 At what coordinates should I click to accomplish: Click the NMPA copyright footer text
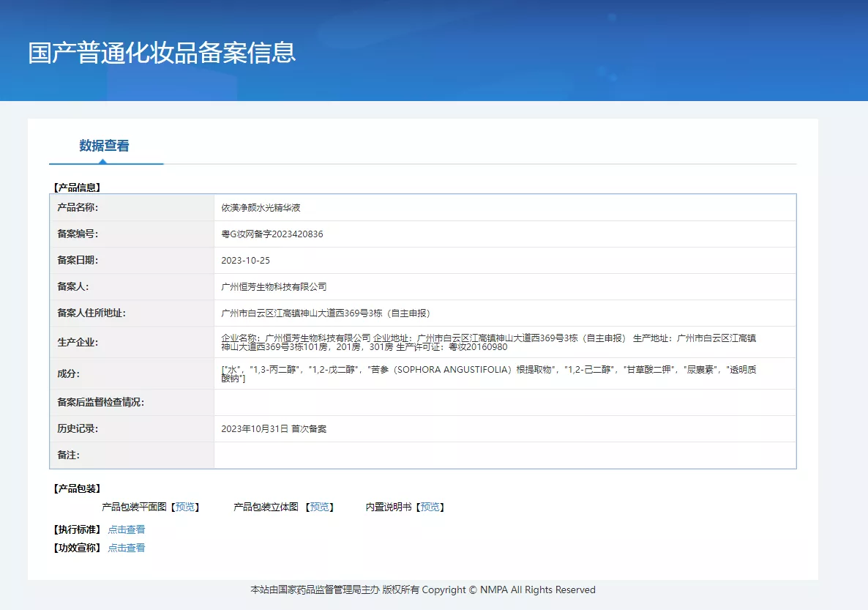[x=423, y=589]
